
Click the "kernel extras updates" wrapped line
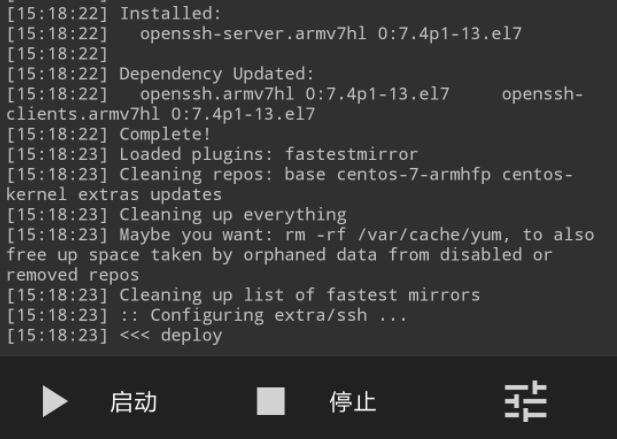[114, 194]
